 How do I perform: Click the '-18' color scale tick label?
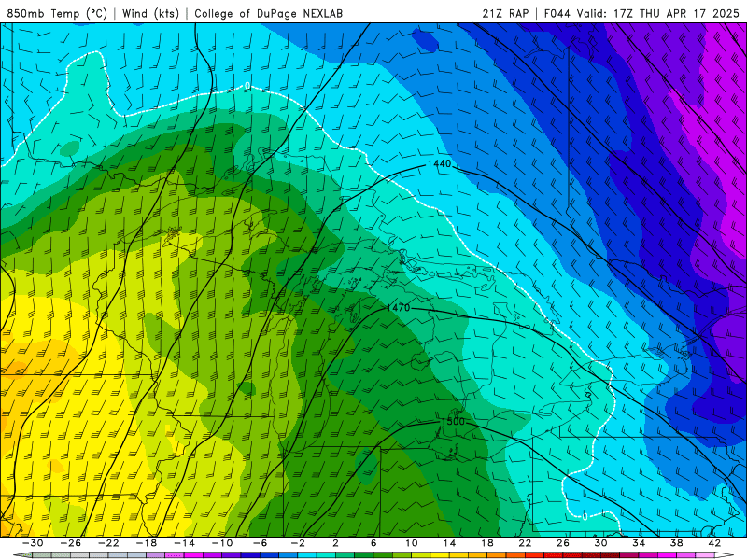coord(147,543)
